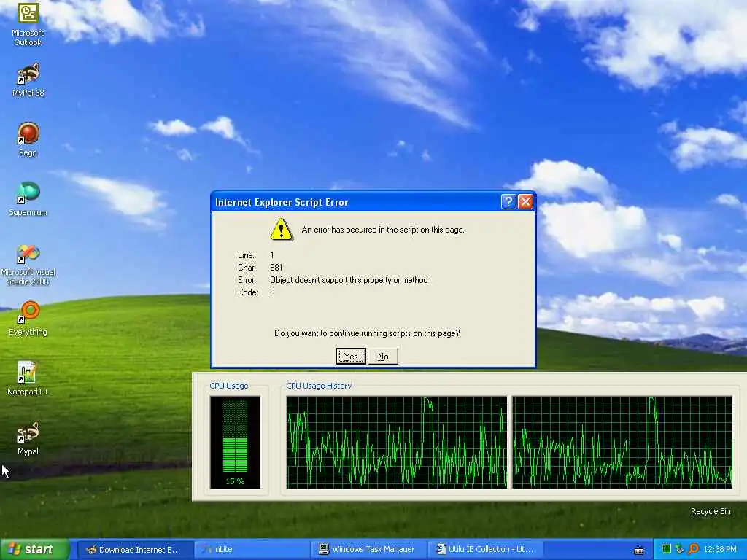Open the Start menu
Image resolution: width=747 pixels, height=560 pixels.
[x=34, y=549]
